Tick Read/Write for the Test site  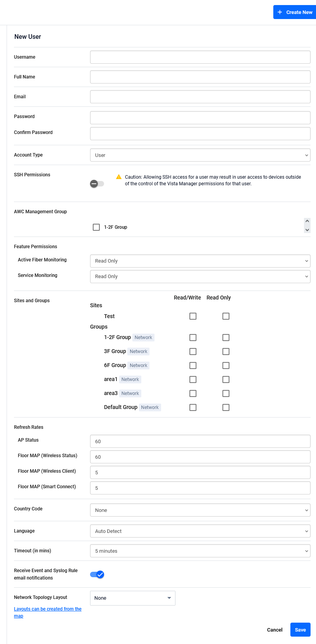193,316
